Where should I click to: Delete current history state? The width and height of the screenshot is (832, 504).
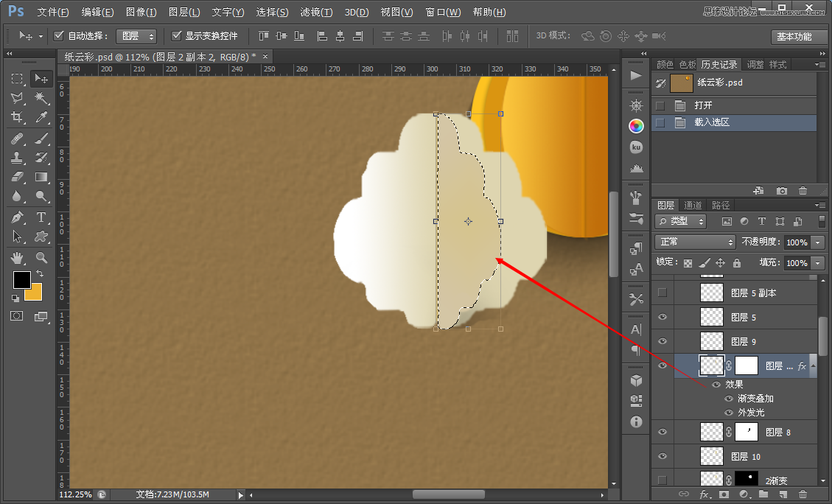tap(803, 190)
